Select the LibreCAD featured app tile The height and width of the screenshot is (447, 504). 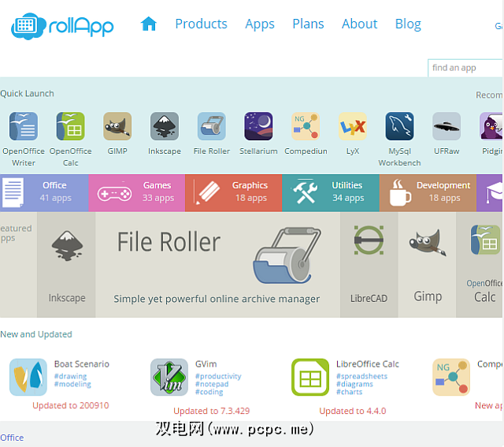click(369, 265)
